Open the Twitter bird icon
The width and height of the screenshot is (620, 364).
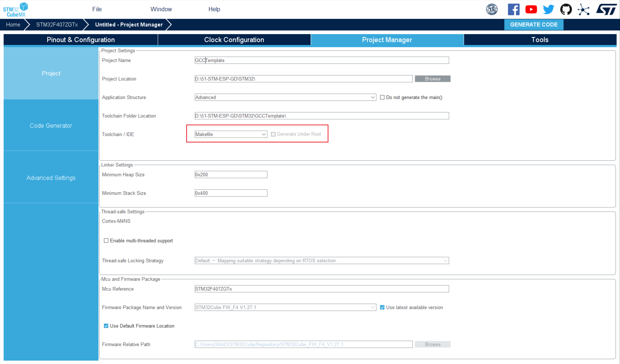[548, 9]
